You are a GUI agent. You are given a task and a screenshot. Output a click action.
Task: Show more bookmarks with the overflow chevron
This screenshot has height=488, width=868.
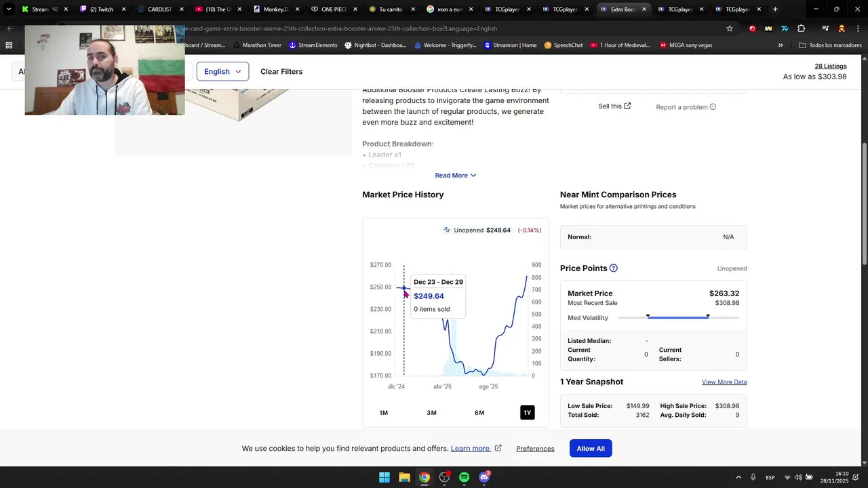click(781, 45)
